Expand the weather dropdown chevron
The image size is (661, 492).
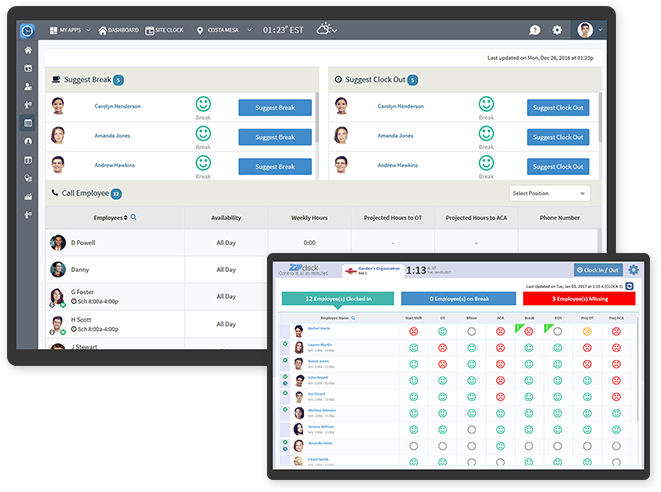pyautogui.click(x=334, y=30)
